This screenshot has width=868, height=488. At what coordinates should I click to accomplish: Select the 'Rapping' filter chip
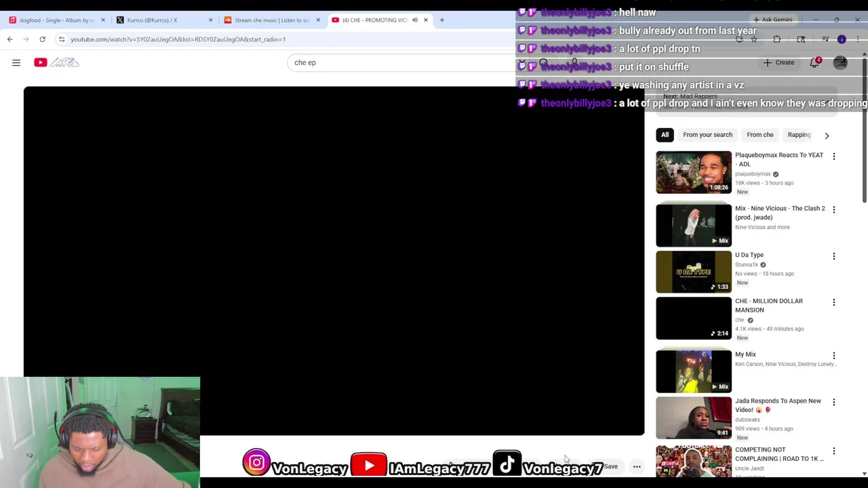point(799,135)
